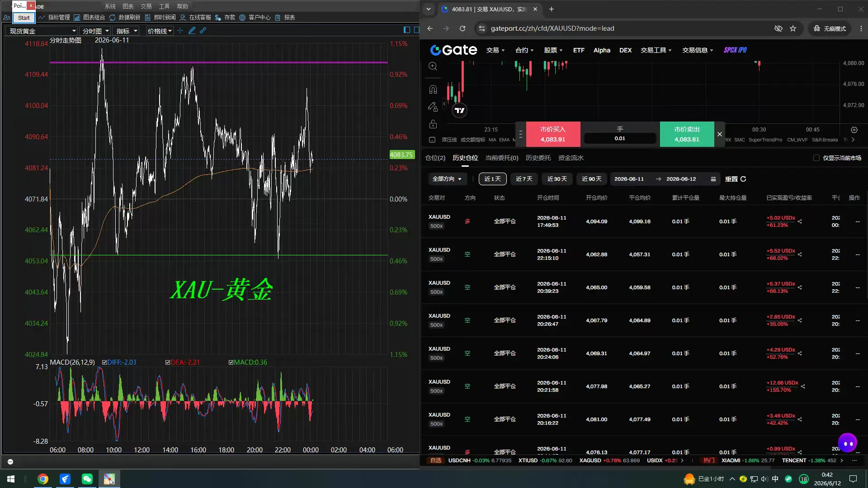Open a new browser tab
The image size is (868, 488).
[x=551, y=9]
